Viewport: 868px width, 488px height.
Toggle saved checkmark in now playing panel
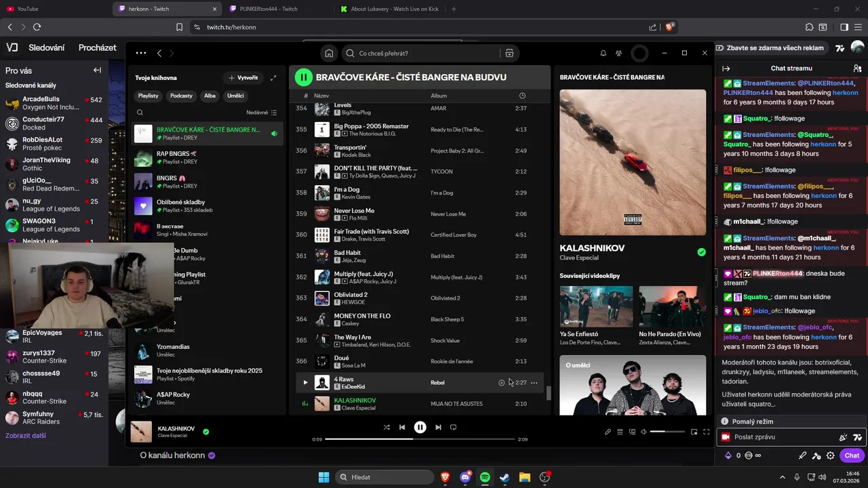[701, 252]
